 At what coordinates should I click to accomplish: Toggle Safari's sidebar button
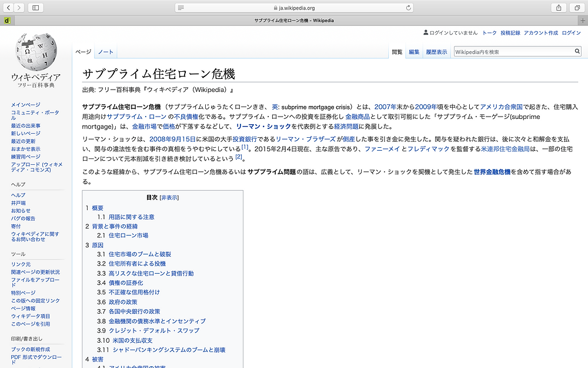point(36,8)
